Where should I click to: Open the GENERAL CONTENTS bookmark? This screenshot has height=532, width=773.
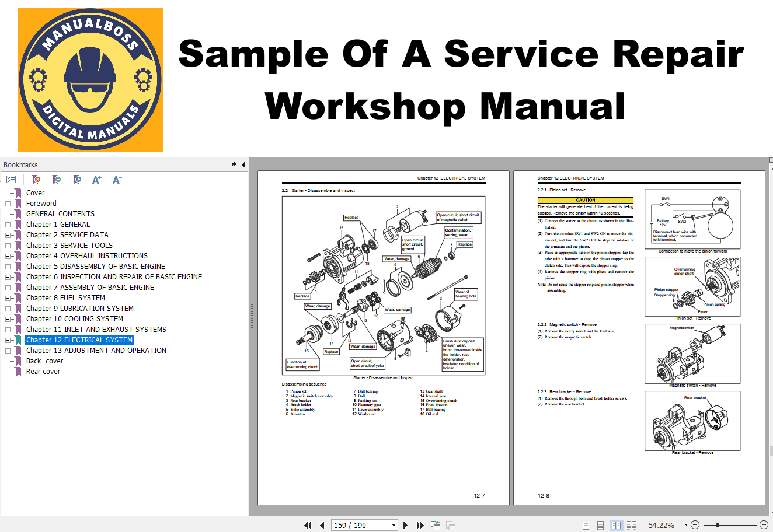60,214
